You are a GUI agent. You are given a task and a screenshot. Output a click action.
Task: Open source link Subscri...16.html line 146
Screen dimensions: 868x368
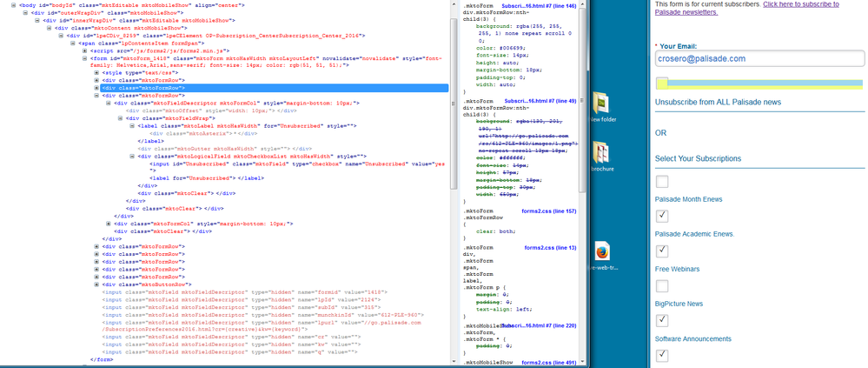click(540, 6)
